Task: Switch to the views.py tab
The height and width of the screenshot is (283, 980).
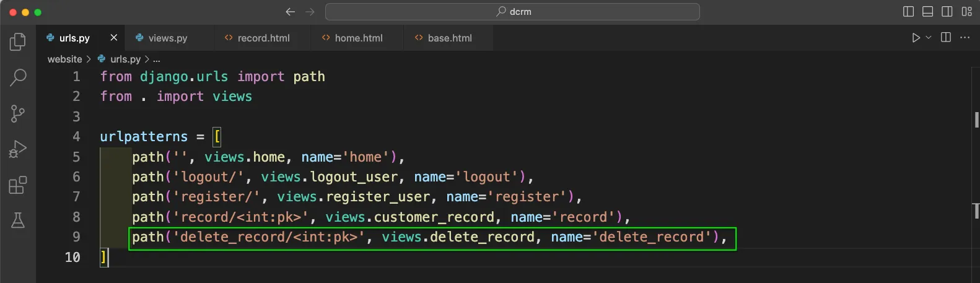Action: point(168,38)
